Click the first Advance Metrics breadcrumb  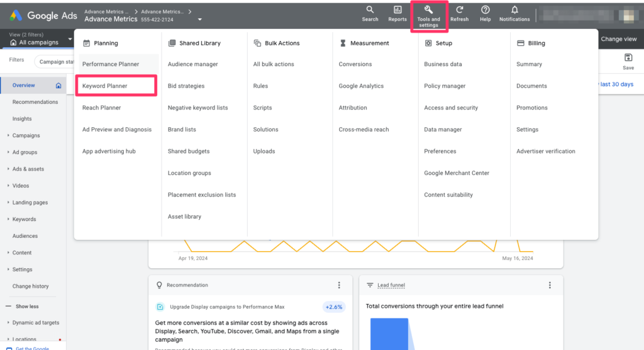click(106, 11)
